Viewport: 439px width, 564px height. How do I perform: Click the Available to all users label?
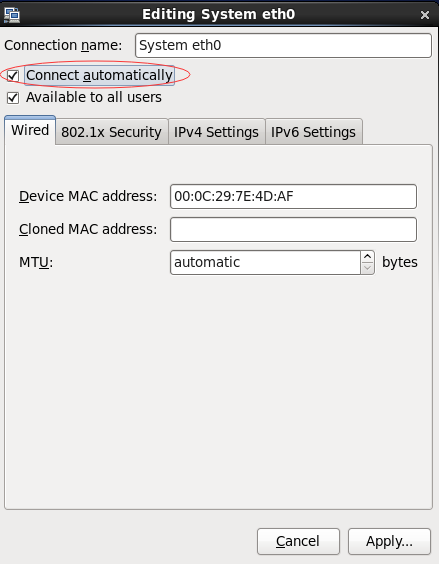tap(94, 97)
